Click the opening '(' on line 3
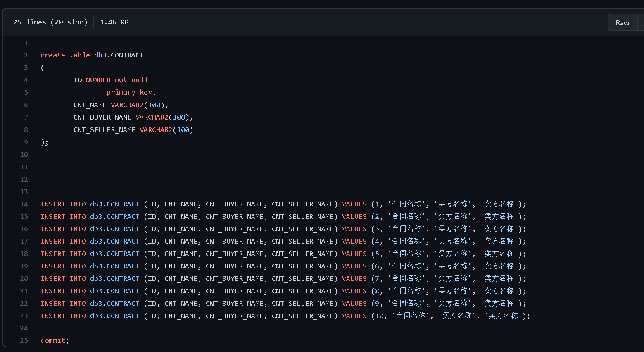This screenshot has height=352, width=644. 43,68
